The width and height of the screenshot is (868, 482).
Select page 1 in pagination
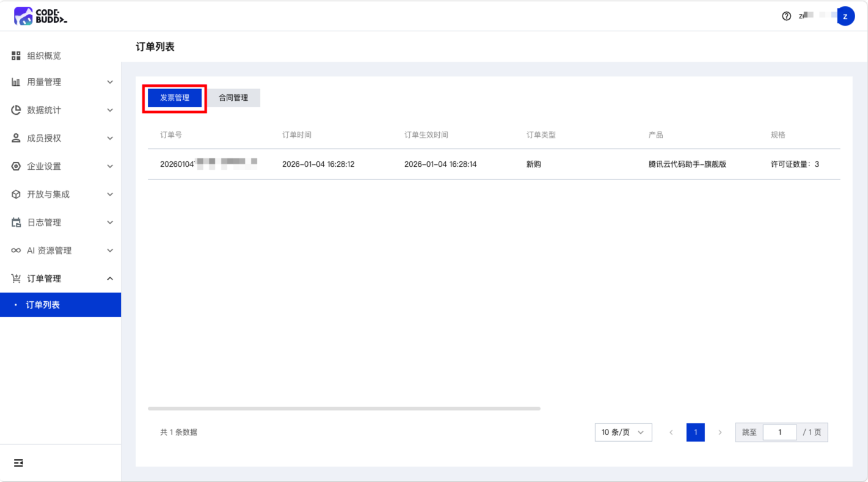coord(695,433)
